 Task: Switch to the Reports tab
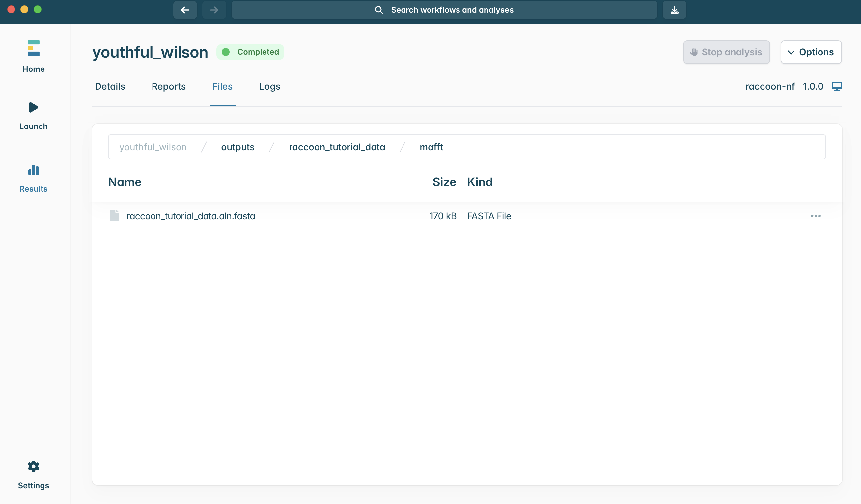pyautogui.click(x=168, y=86)
